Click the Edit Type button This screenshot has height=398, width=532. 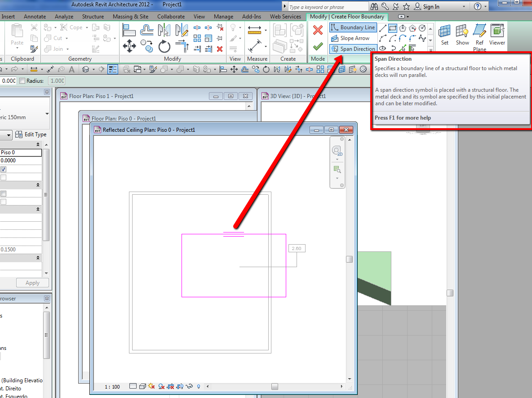coord(31,134)
